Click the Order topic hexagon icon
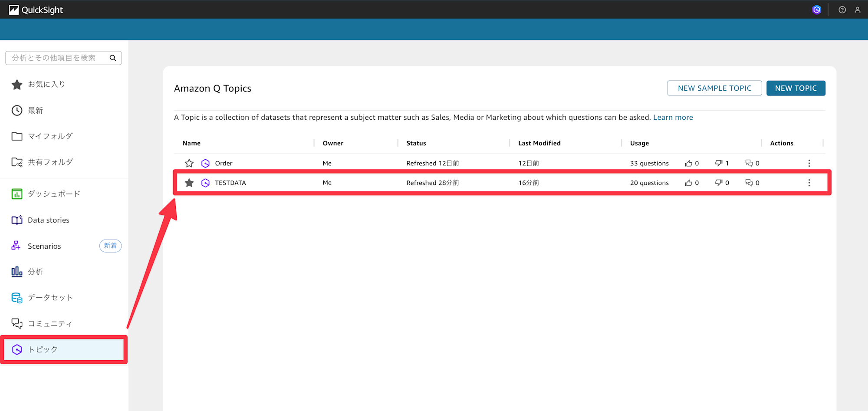868x411 pixels. tap(205, 163)
